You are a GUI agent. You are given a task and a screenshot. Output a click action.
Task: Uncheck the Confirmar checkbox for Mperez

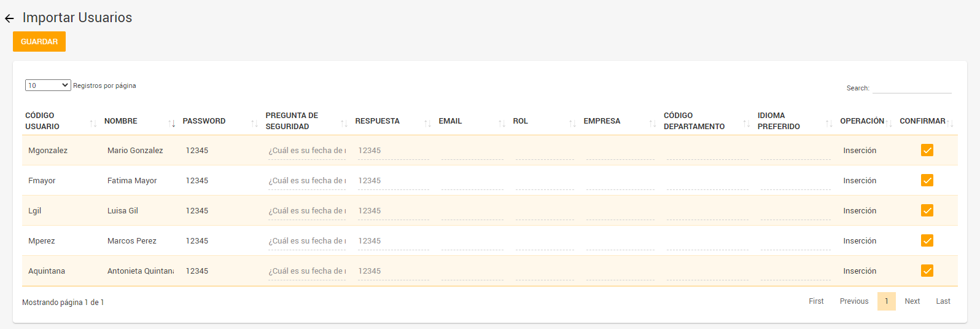pos(927,240)
